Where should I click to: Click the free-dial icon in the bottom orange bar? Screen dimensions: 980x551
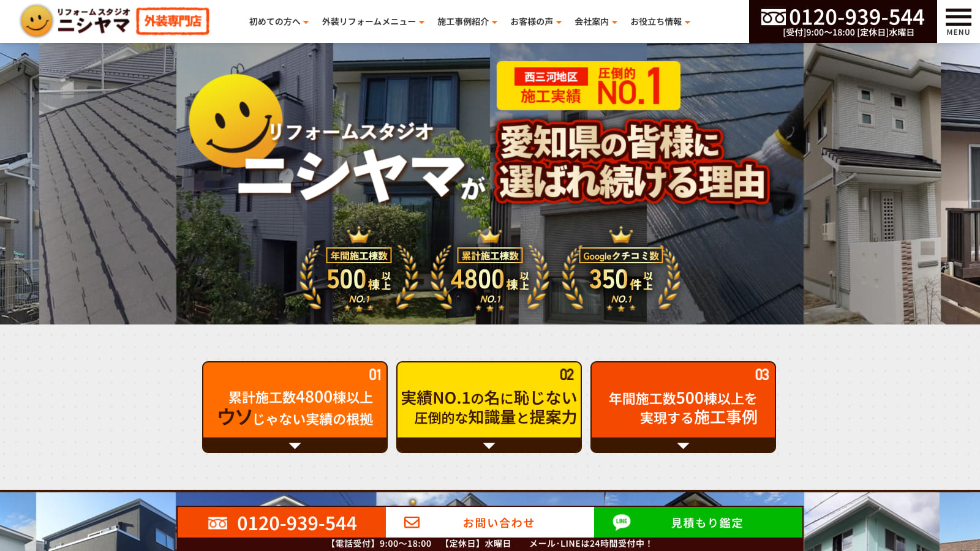coord(217,523)
